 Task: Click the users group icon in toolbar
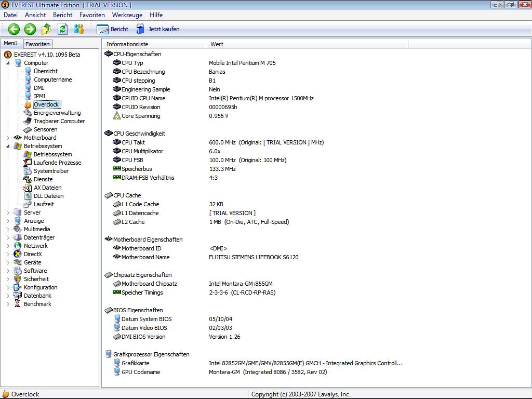click(x=79, y=29)
